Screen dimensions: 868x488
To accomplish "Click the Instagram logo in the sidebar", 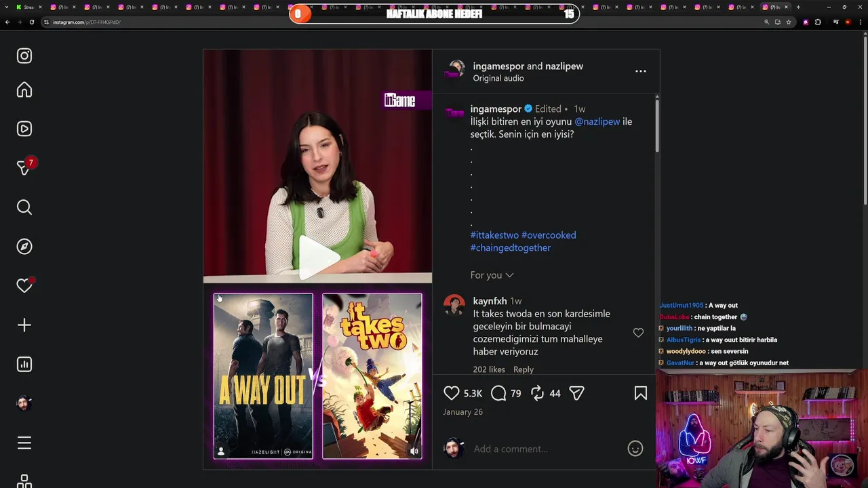I will 24,56.
